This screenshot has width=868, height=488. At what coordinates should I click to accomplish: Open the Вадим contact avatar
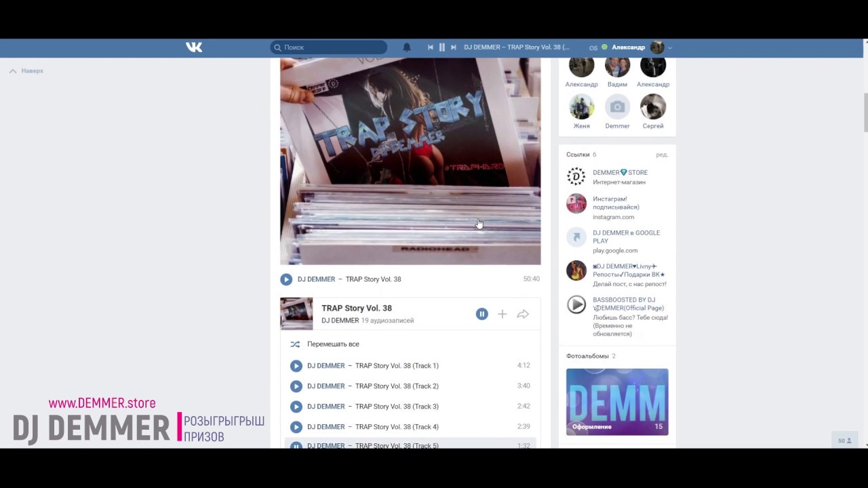coord(617,67)
